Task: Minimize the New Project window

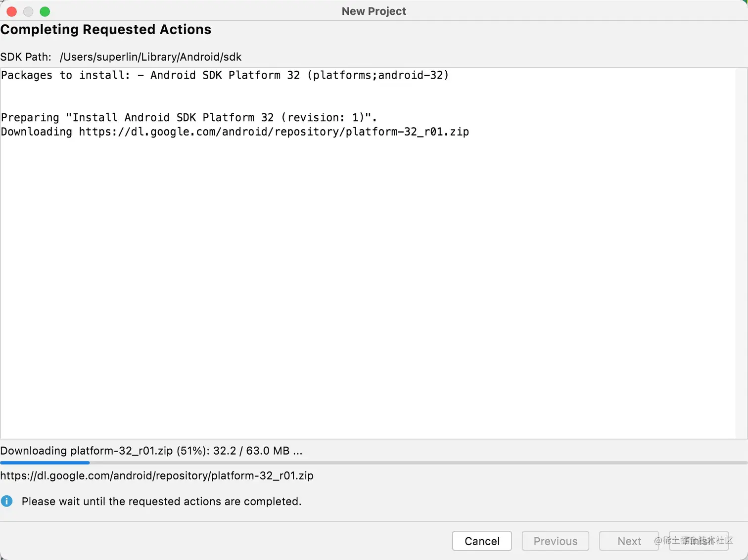Action: click(28, 11)
